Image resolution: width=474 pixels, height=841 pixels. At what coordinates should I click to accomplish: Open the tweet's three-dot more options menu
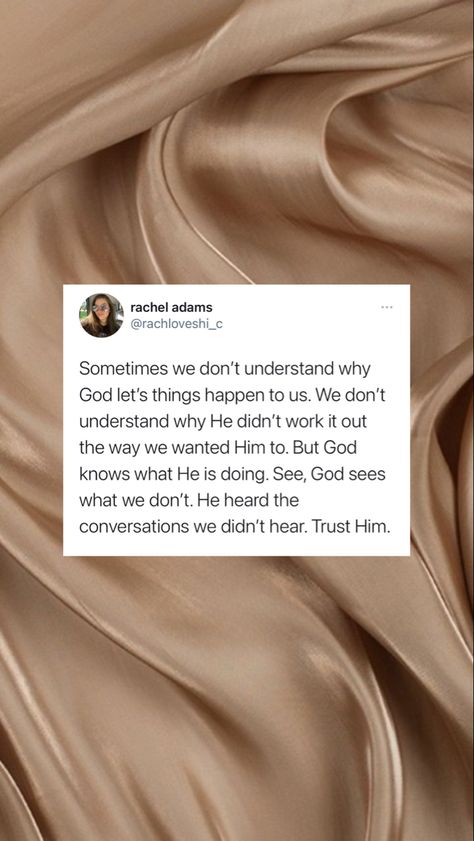387,307
